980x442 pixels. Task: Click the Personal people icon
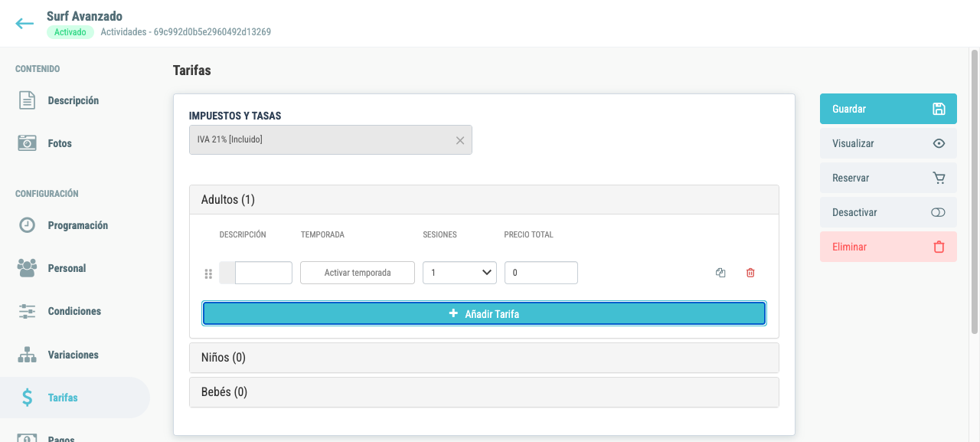pos(27,268)
